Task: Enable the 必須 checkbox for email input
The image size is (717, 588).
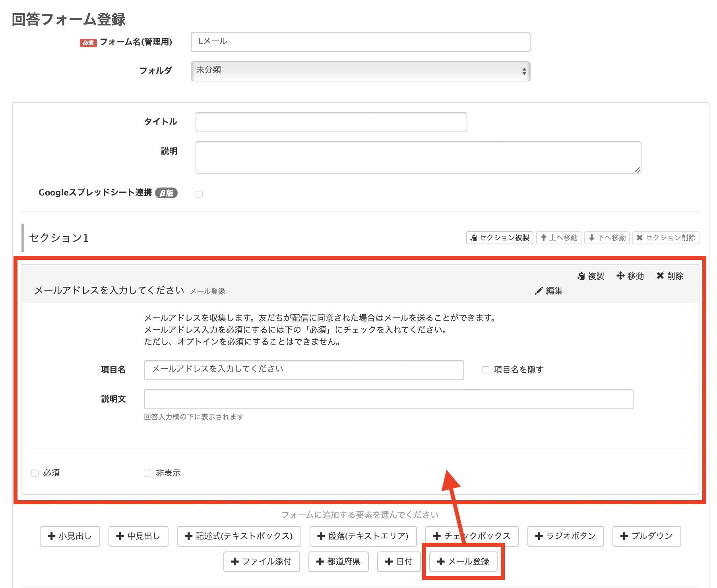Action: click(34, 473)
